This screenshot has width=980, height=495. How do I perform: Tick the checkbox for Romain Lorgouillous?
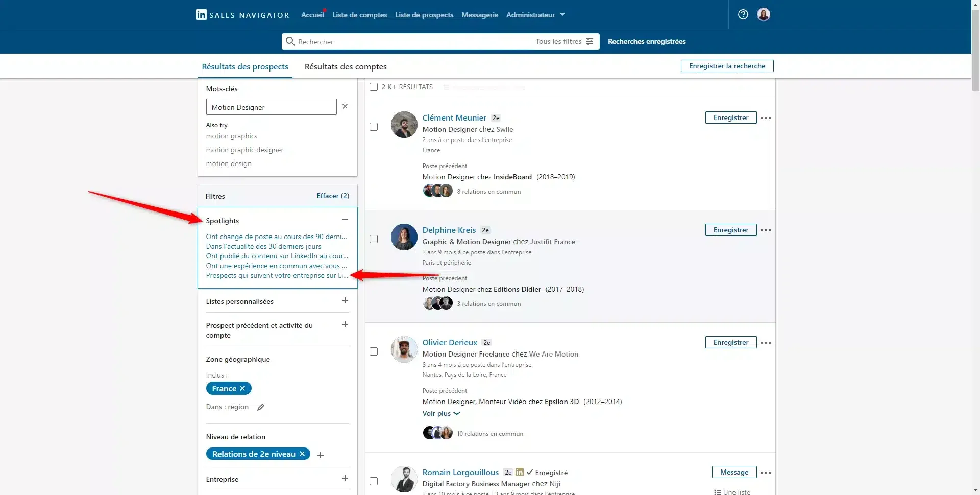pyautogui.click(x=374, y=481)
